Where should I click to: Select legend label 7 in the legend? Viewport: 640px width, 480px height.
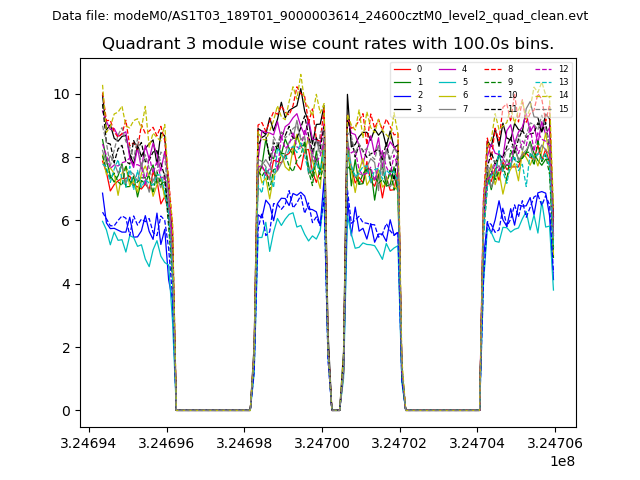[465, 108]
